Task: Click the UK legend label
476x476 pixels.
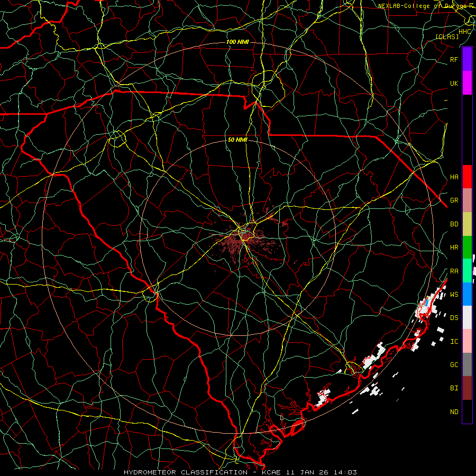Action: [454, 84]
